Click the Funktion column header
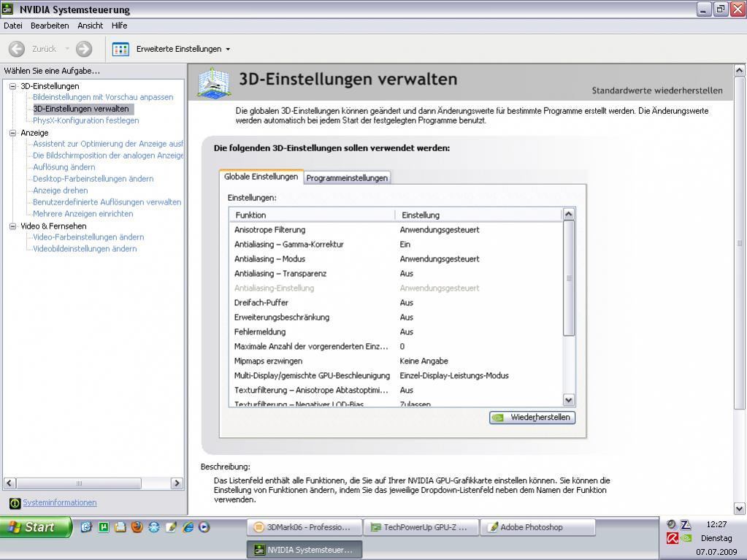This screenshot has width=747, height=560. (x=313, y=215)
